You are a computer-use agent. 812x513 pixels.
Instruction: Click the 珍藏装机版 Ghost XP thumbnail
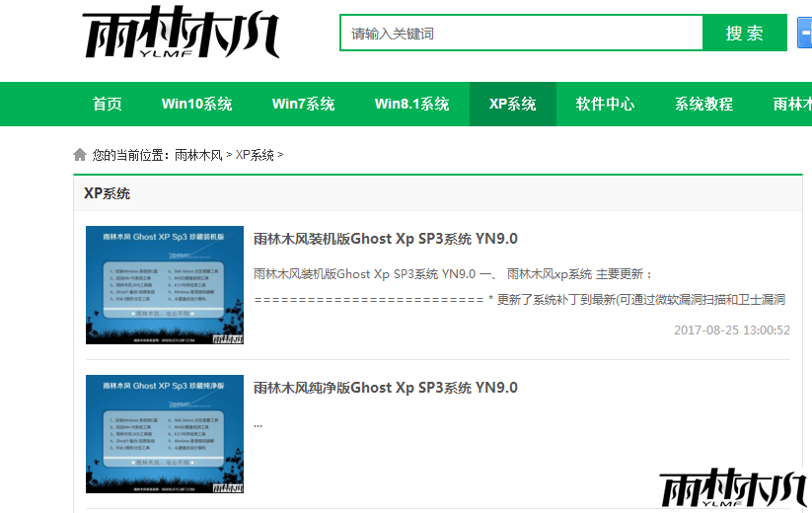[165, 285]
